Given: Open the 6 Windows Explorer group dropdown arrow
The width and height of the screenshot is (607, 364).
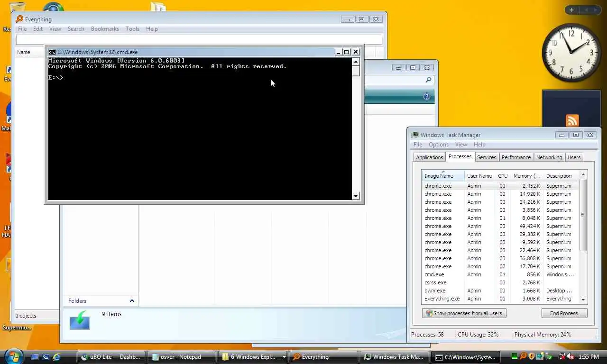Looking at the screenshot, I should [284, 357].
